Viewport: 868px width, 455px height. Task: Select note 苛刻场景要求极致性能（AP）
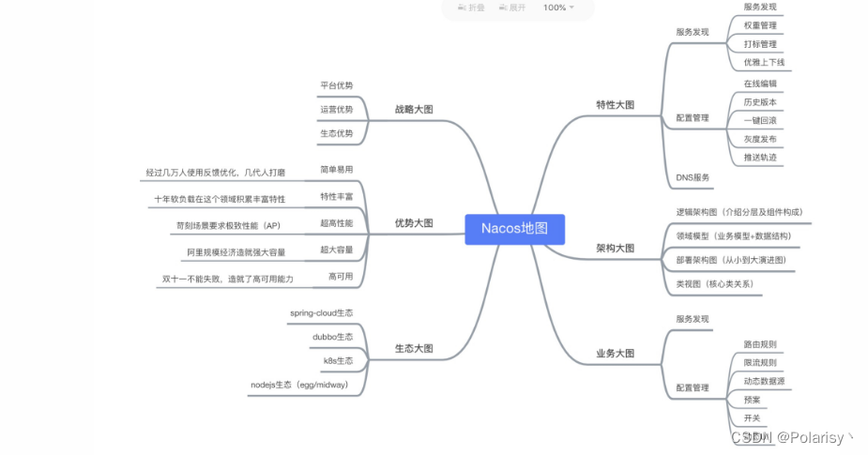(x=229, y=226)
